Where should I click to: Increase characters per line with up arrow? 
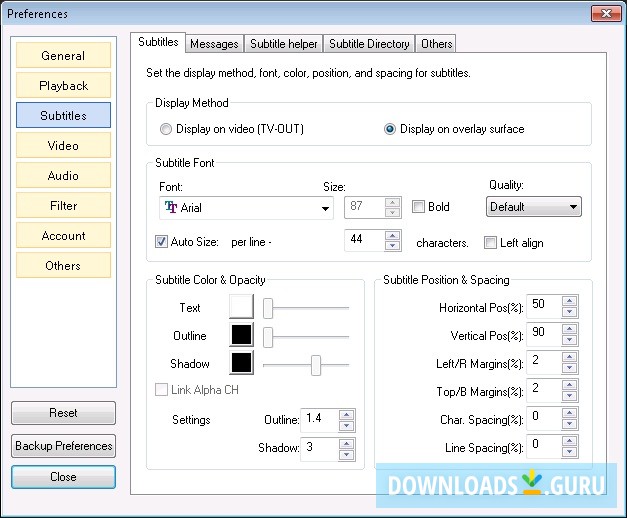tap(393, 235)
